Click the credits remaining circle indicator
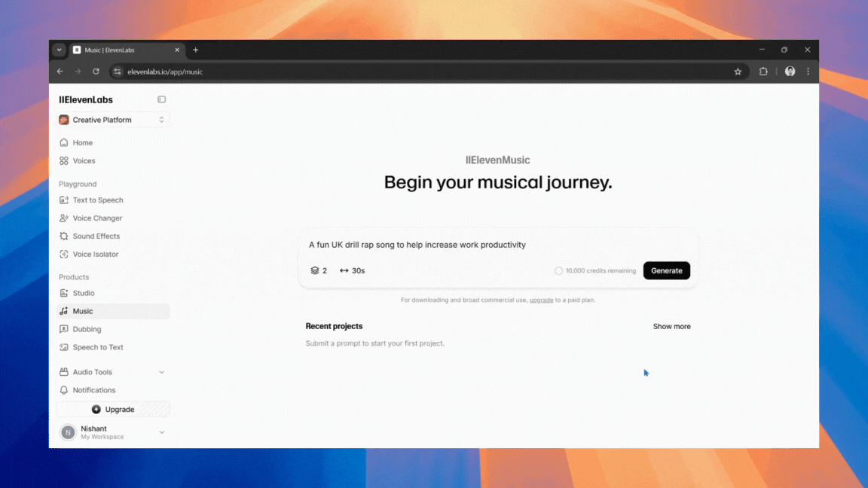The height and width of the screenshot is (488, 868). tap(558, 270)
